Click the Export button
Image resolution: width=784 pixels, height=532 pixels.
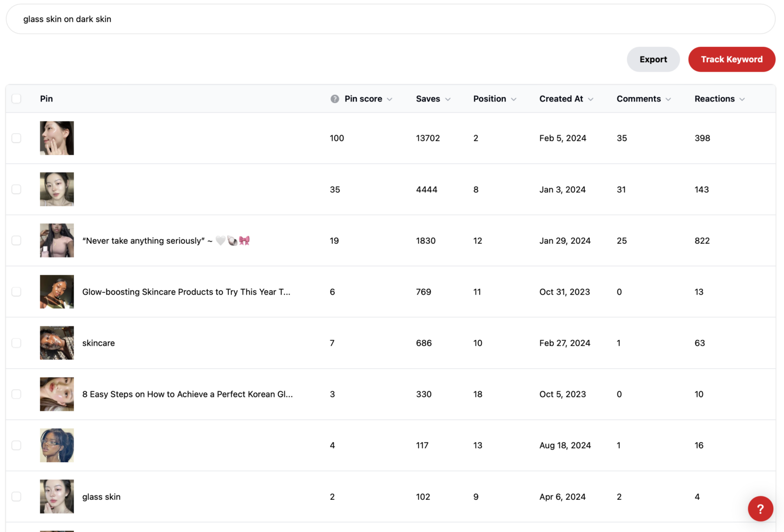(x=653, y=60)
